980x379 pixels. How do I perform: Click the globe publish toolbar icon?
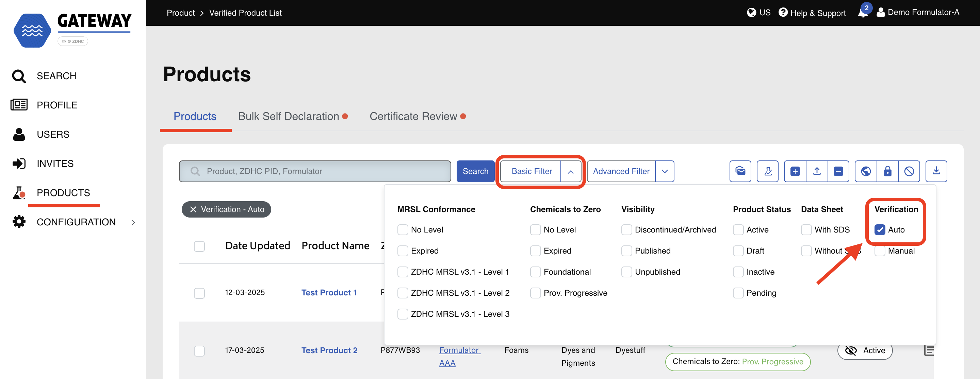click(x=866, y=171)
